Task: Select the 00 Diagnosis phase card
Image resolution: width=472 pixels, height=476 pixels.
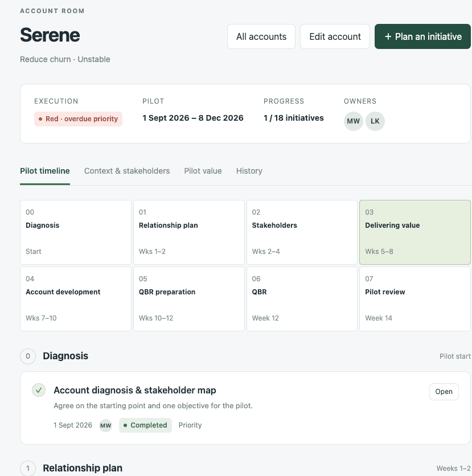Action: pyautogui.click(x=76, y=232)
